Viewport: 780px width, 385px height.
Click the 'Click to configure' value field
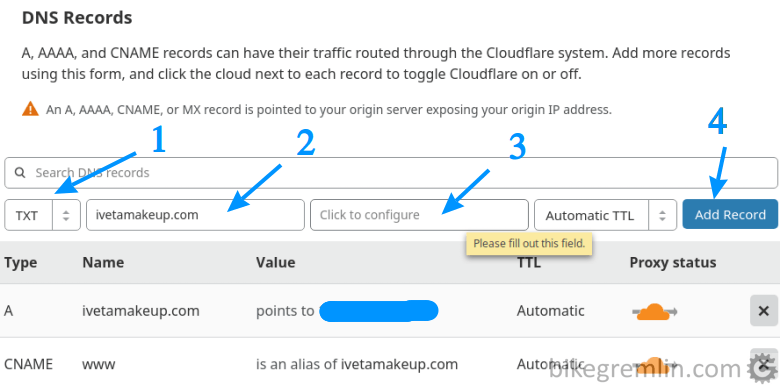(x=419, y=215)
